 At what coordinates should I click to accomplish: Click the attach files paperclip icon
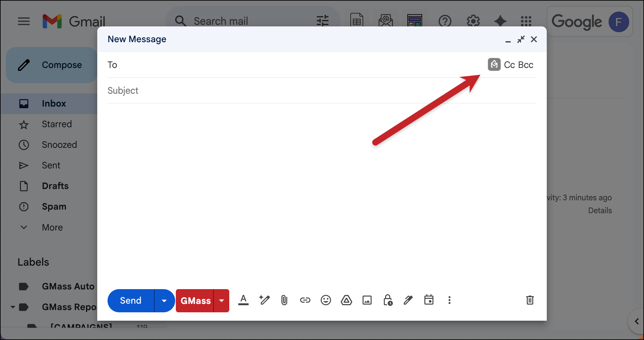pos(284,300)
